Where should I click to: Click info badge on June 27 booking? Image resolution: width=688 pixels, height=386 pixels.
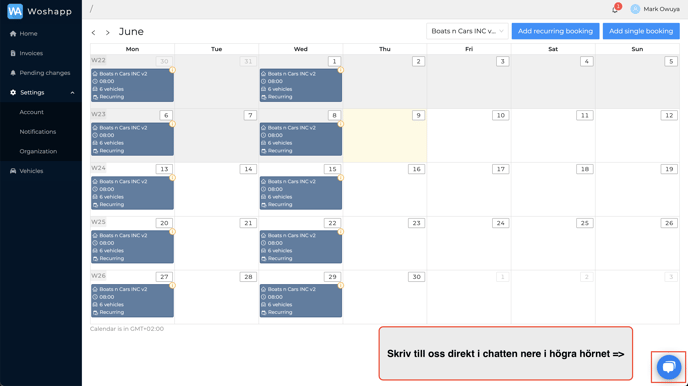tap(172, 286)
